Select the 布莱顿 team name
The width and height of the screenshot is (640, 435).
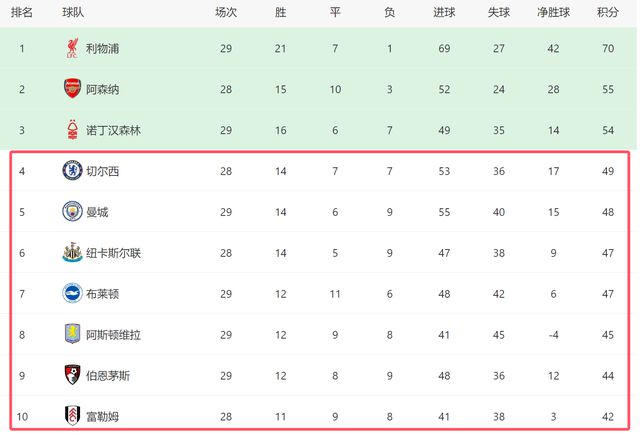pos(104,294)
